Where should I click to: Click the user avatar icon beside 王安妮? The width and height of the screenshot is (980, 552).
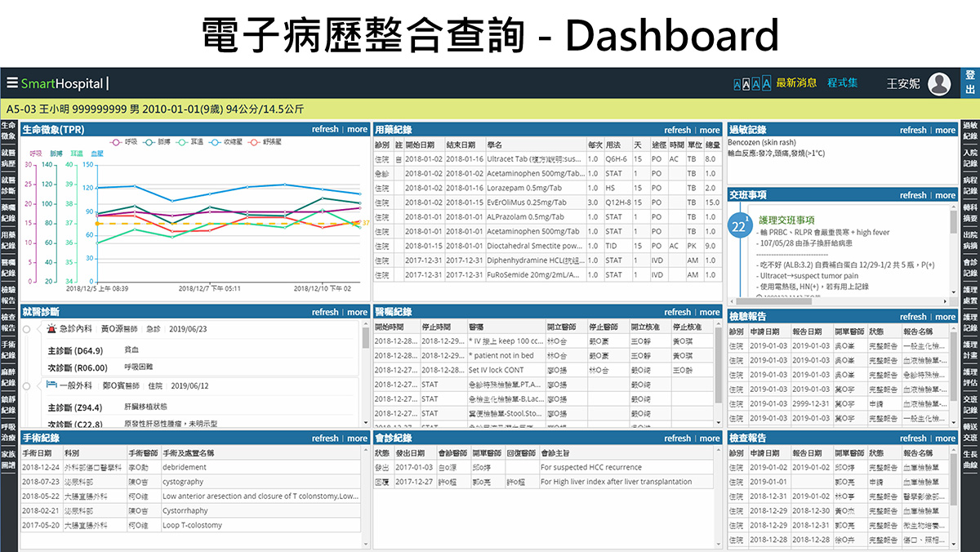tap(939, 83)
